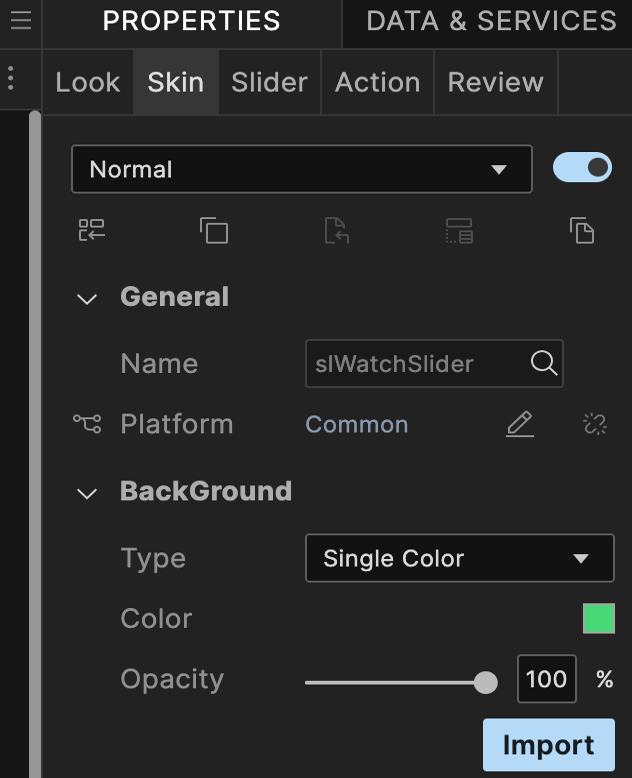This screenshot has width=632, height=778.
Task: Click the fork icon left of Platform
Action: [x=87, y=424]
